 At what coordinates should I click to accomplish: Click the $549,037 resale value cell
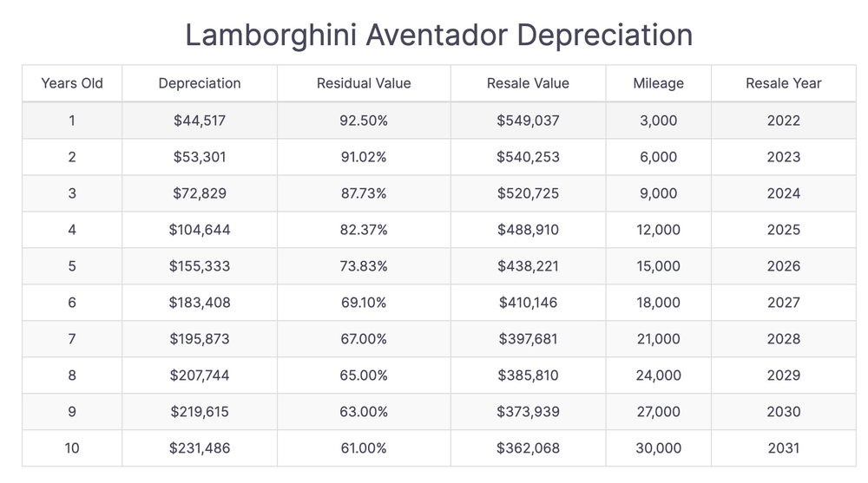pos(528,121)
